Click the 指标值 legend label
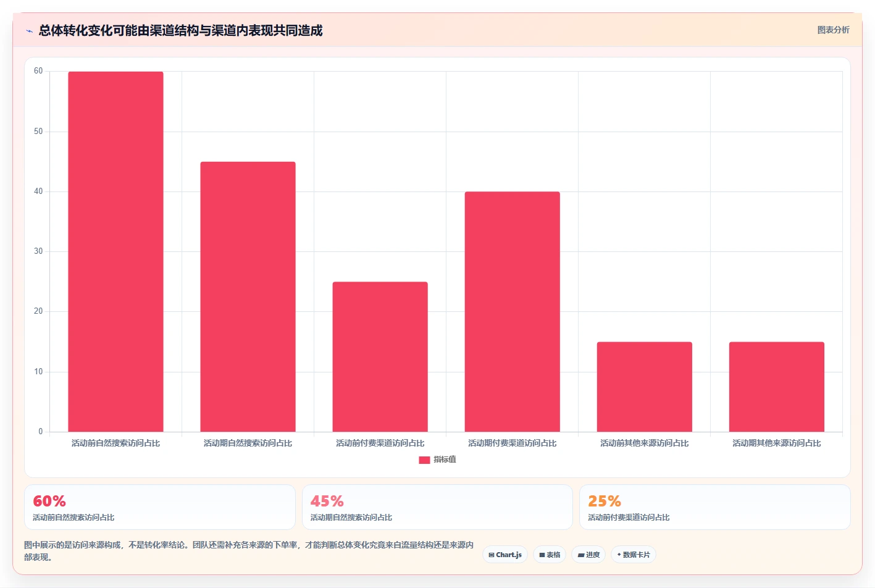The height and width of the screenshot is (588, 875). coord(445,460)
